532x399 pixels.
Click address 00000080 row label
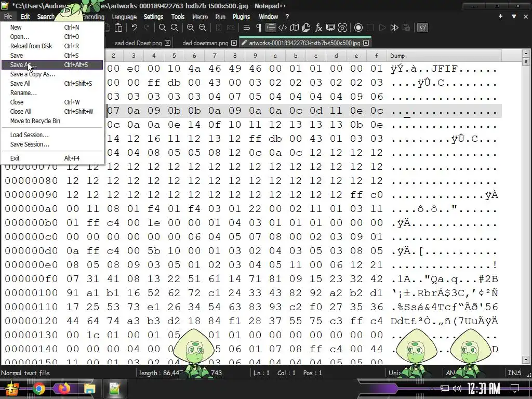tap(31, 180)
